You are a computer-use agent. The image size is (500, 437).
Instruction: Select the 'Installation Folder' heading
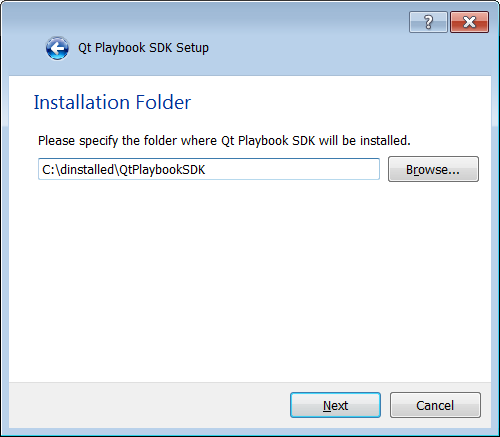(x=112, y=102)
